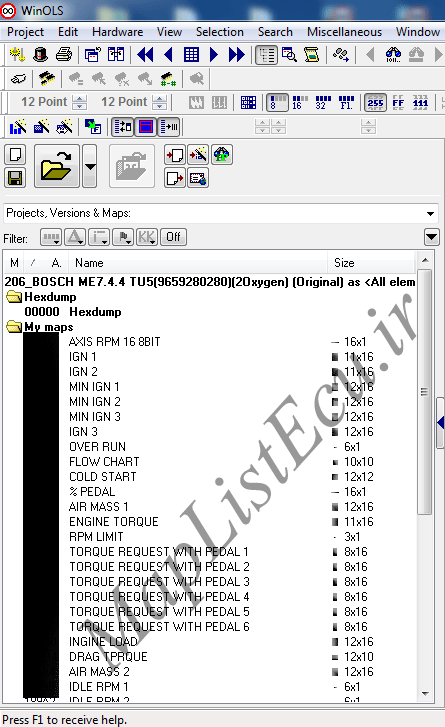The height and width of the screenshot is (727, 445).
Task: Save project with floppy disk icon
Action: (x=15, y=178)
